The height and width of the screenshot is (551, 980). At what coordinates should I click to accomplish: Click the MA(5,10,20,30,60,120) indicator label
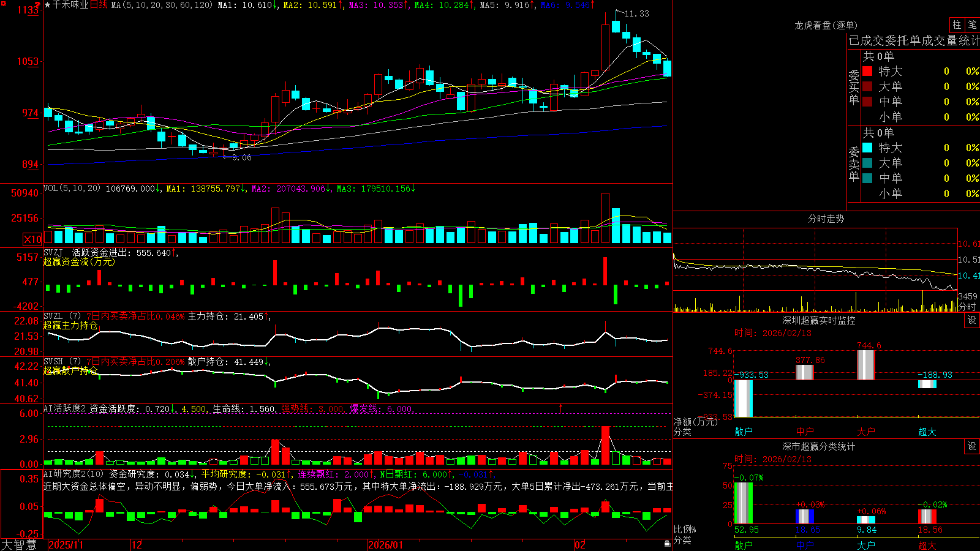162,5
